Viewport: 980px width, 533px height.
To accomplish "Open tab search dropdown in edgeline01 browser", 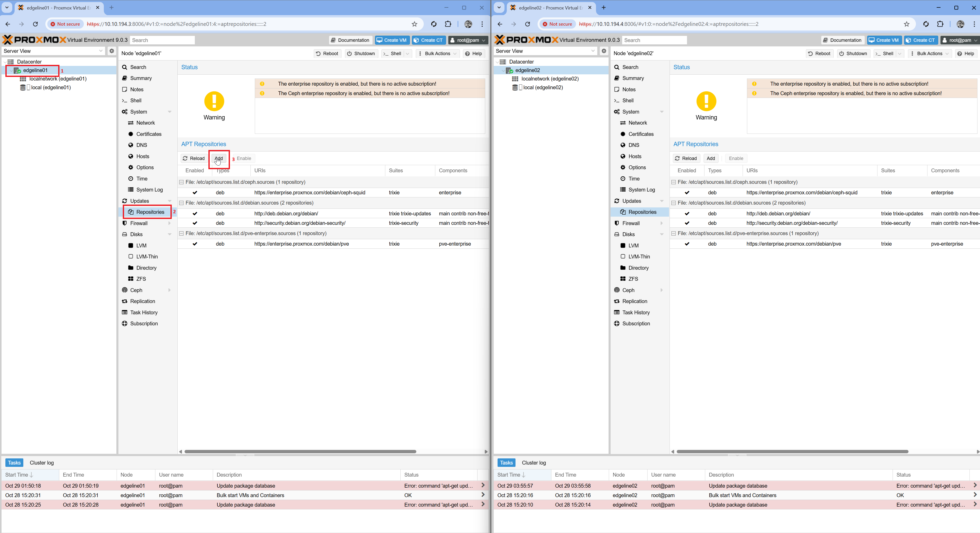I will click(7, 8).
